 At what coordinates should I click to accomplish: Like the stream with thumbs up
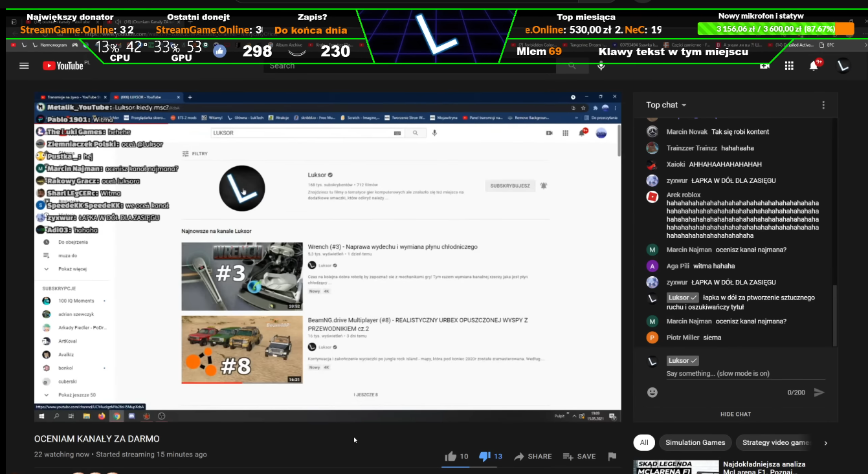[451, 457]
